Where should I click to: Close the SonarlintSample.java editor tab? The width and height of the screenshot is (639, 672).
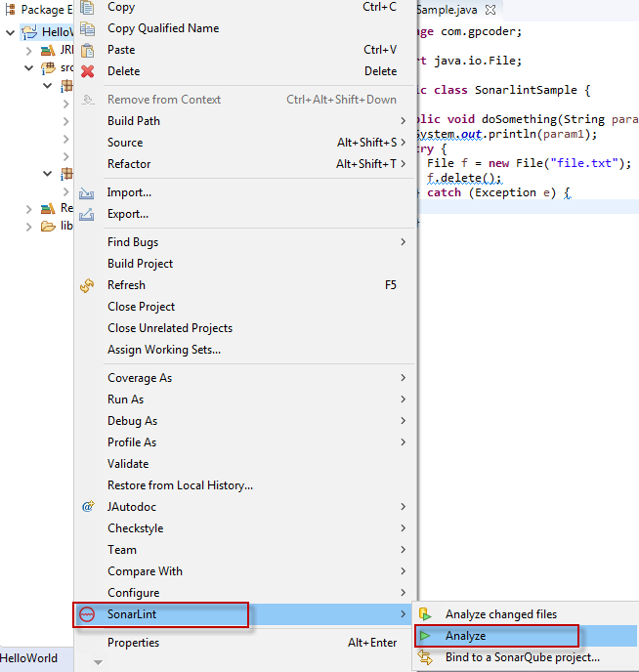tap(490, 10)
